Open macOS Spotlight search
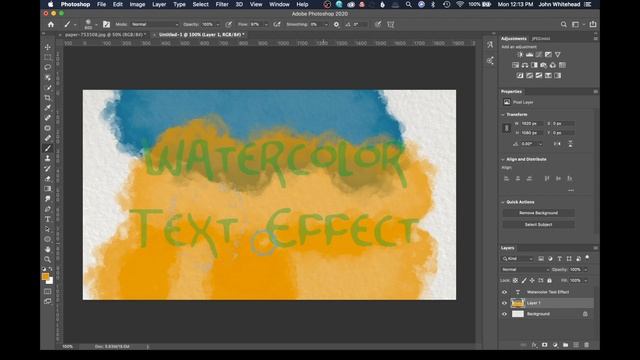The width and height of the screenshot is (640, 360). (408, 4)
